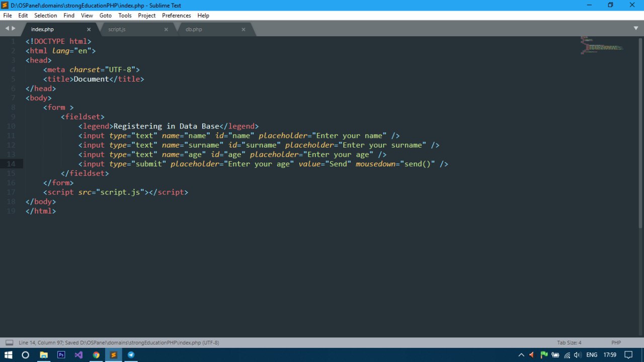Screen dimensions: 644x362
Task: Click the closing '</fieldset>' tag
Action: pyautogui.click(x=85, y=173)
